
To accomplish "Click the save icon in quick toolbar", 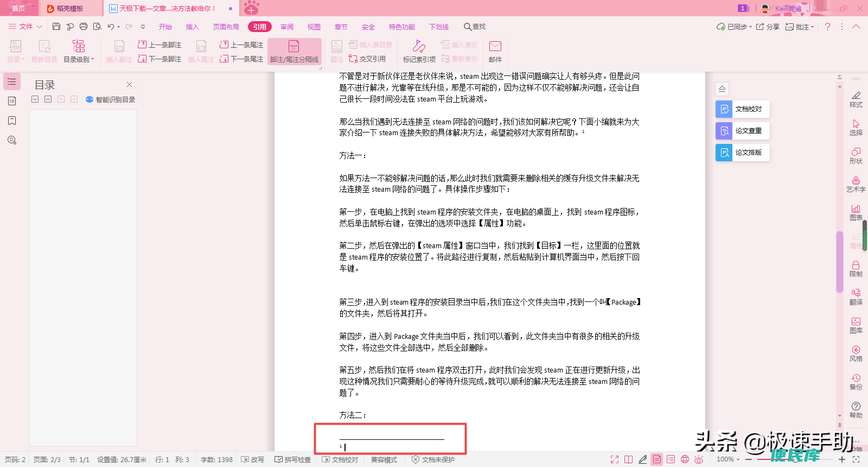I will tap(56, 27).
